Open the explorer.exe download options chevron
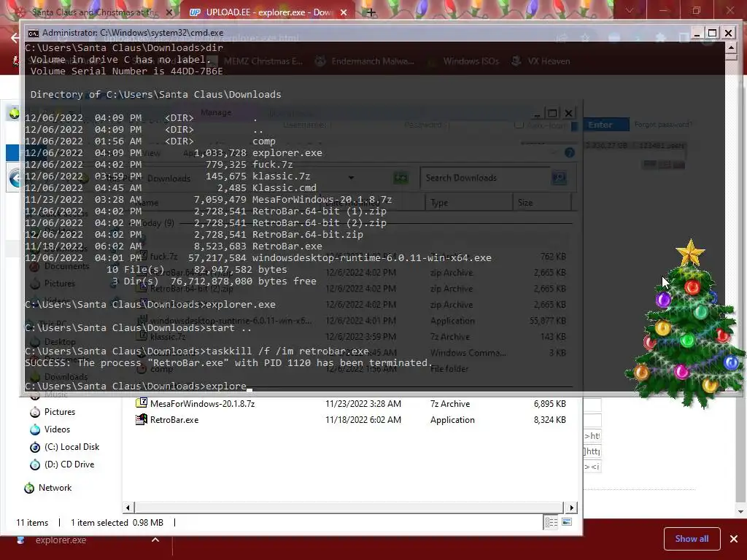Image resolution: width=747 pixels, height=560 pixels. pos(155,540)
